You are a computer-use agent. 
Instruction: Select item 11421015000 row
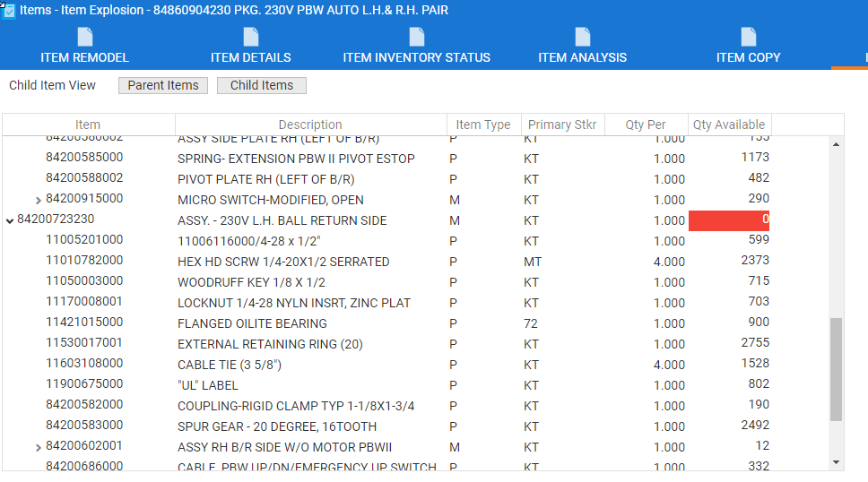tap(84, 322)
